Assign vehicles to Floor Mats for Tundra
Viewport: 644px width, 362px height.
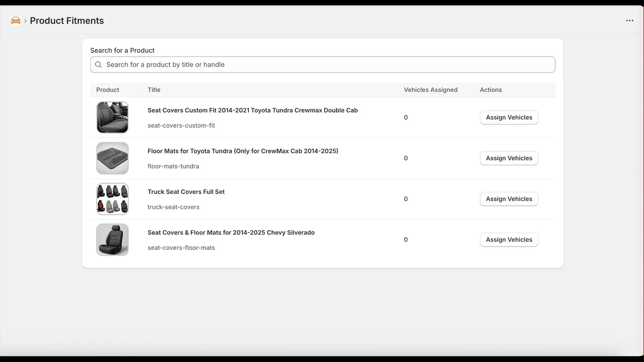tap(509, 158)
